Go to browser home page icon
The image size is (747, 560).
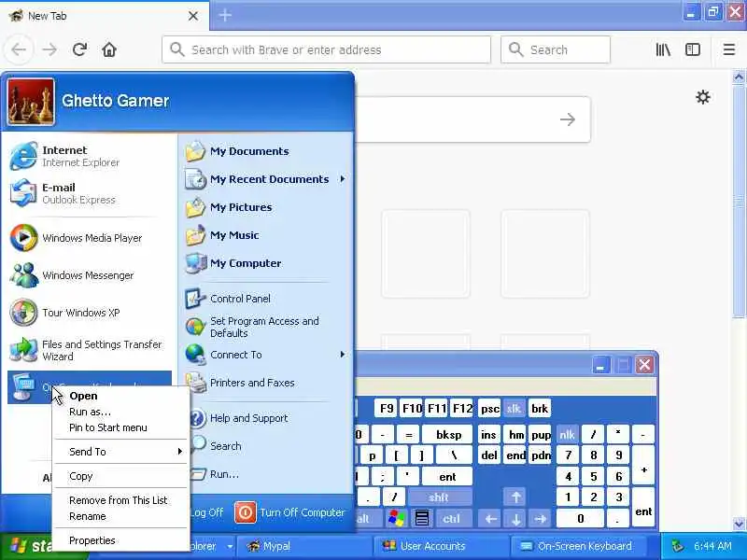point(109,49)
